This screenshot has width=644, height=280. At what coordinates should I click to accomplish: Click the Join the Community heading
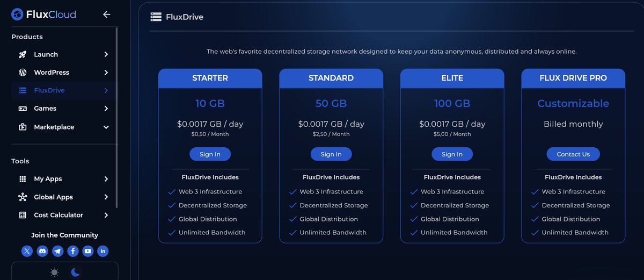pos(64,235)
